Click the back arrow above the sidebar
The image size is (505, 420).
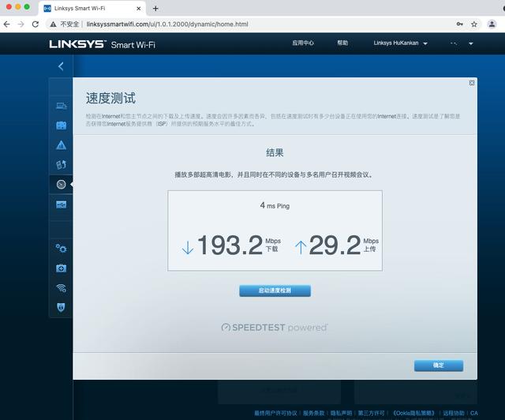click(61, 66)
